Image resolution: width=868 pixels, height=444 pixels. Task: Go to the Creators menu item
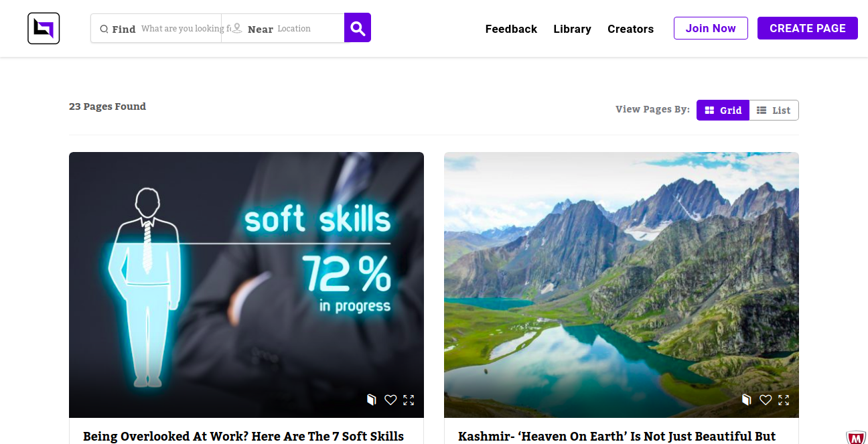coord(630,29)
